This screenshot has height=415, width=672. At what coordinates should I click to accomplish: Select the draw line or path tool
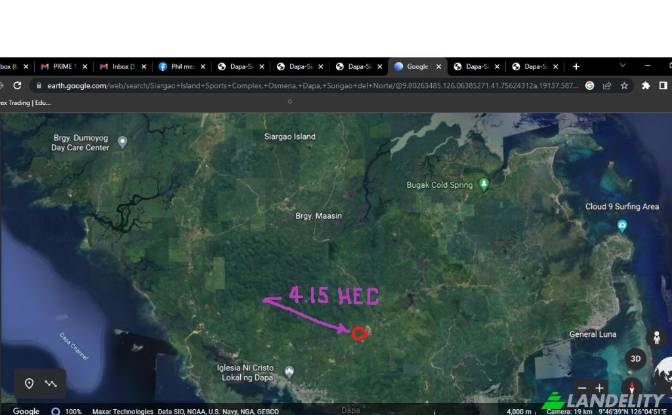[x=51, y=383]
